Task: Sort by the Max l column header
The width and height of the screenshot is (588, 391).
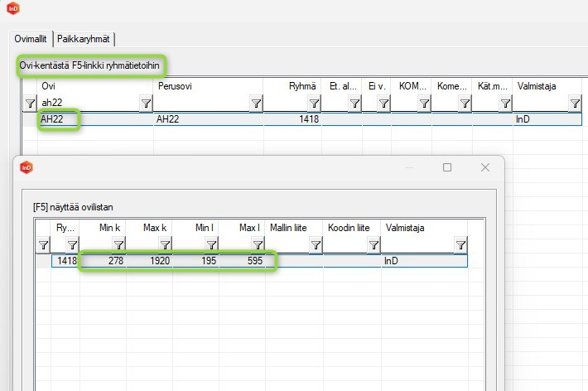Action: [242, 228]
